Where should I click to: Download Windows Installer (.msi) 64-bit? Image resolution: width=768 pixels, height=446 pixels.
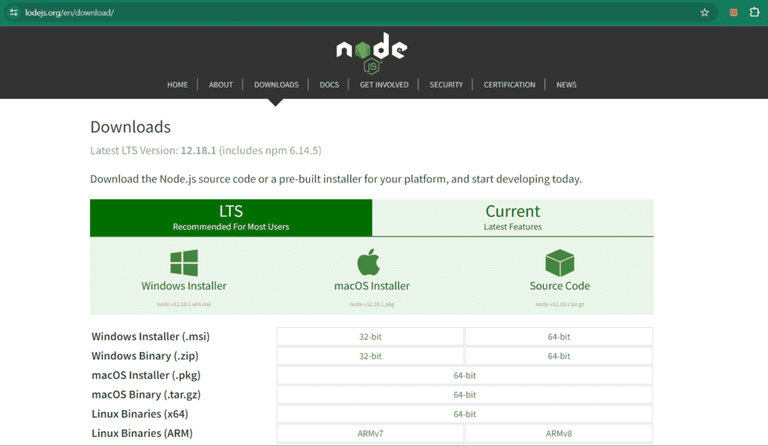pos(559,337)
